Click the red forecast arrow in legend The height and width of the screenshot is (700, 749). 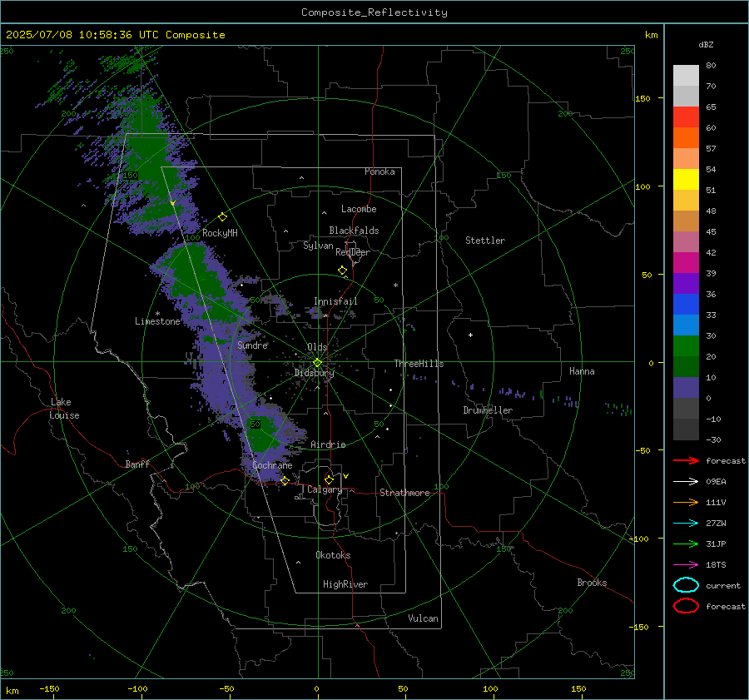686,460
